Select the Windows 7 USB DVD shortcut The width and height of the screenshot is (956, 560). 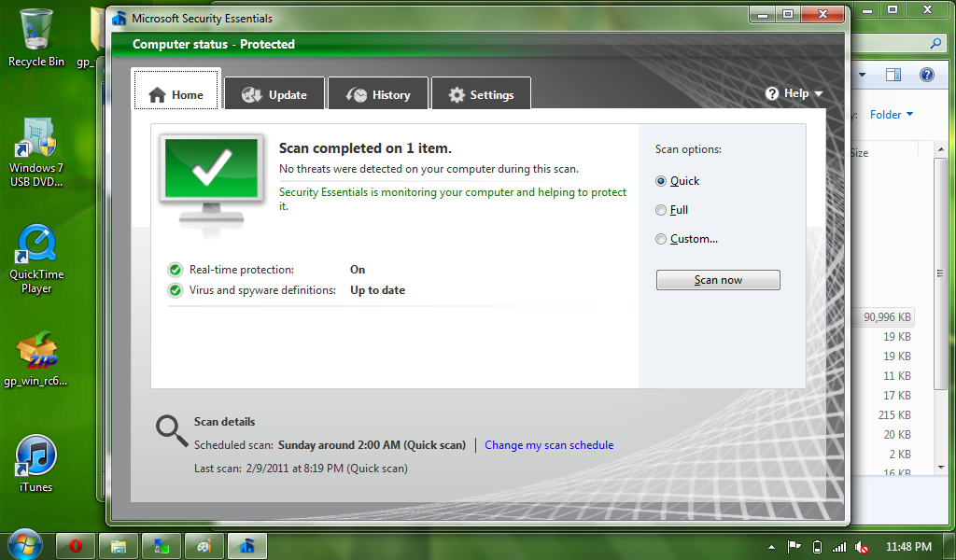point(36,152)
